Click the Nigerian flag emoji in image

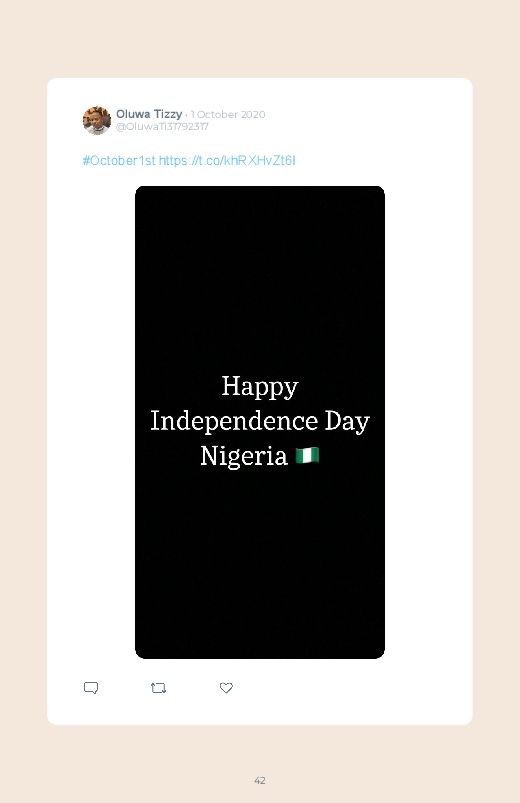point(307,455)
